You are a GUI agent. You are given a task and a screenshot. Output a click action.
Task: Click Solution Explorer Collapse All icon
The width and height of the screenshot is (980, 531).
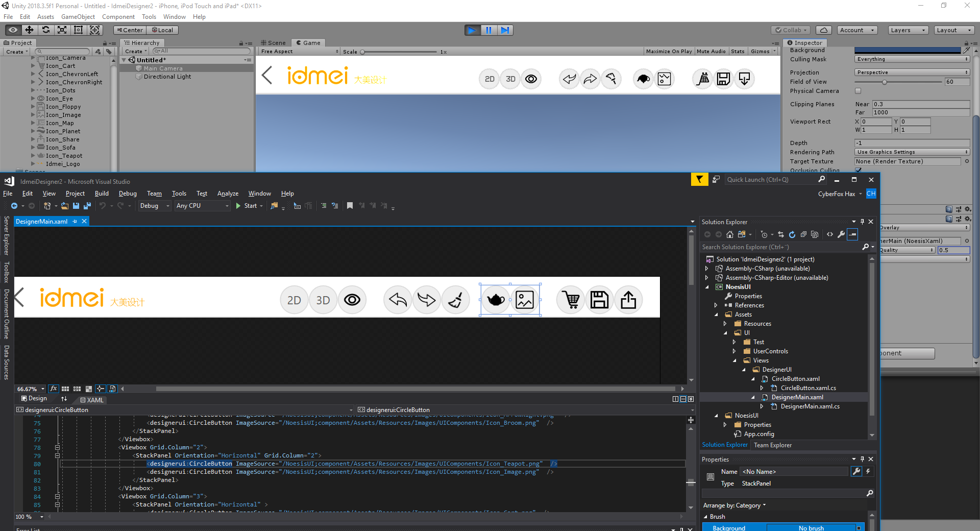point(803,234)
